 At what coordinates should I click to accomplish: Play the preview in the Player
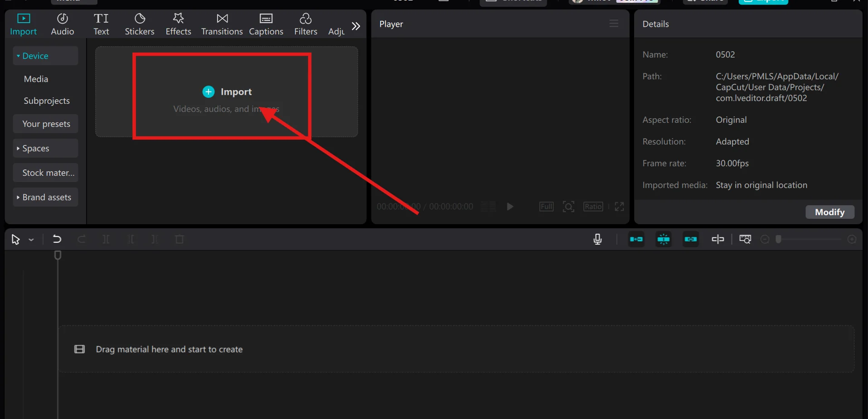[510, 207]
